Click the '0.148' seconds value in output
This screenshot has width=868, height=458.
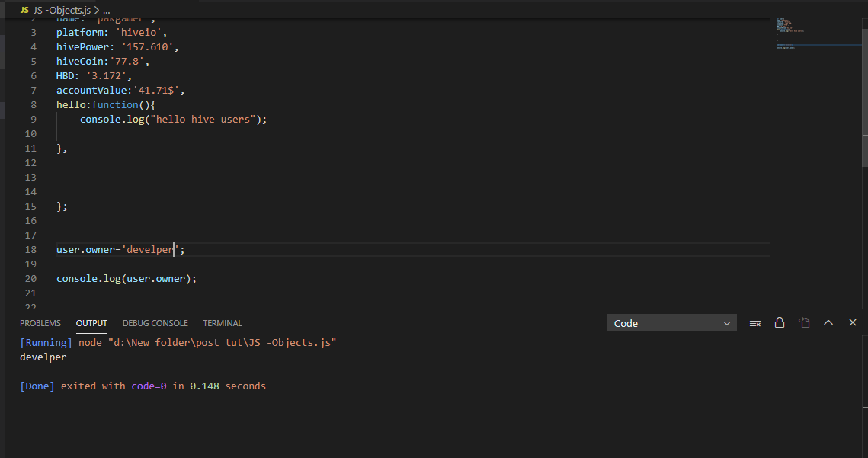coord(204,386)
